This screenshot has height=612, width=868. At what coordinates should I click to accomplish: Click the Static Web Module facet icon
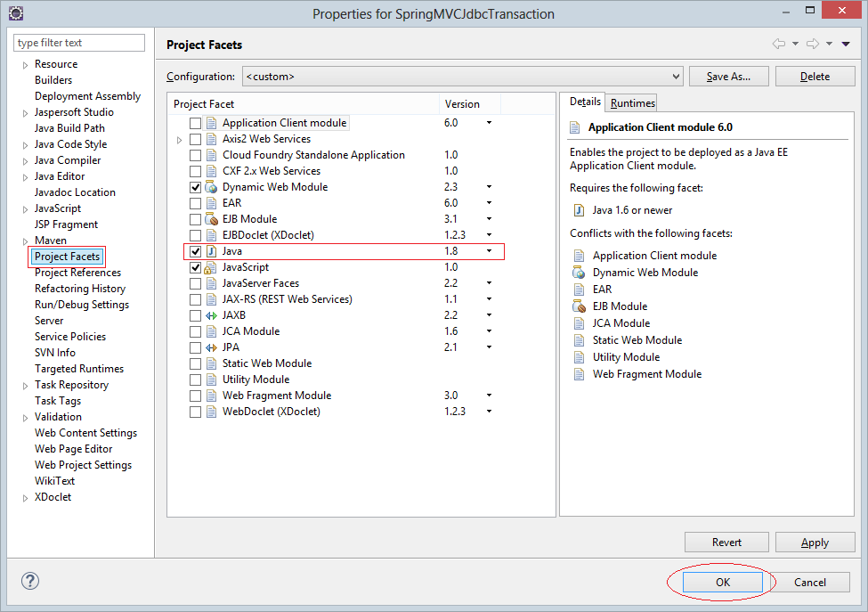point(211,363)
